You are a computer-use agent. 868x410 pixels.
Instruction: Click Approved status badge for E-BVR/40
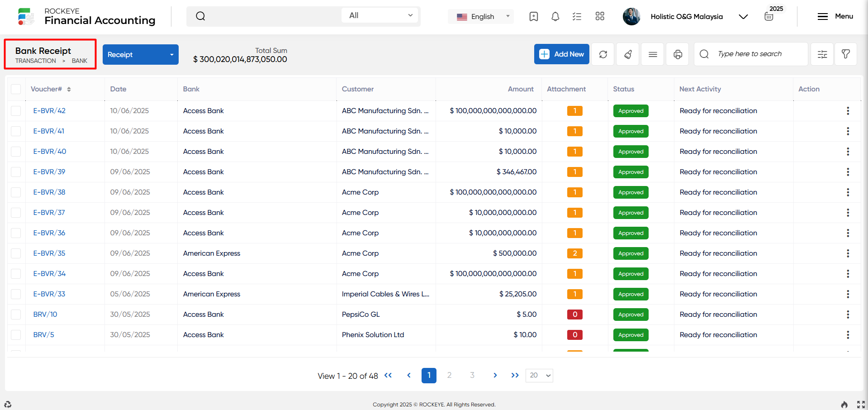631,152
